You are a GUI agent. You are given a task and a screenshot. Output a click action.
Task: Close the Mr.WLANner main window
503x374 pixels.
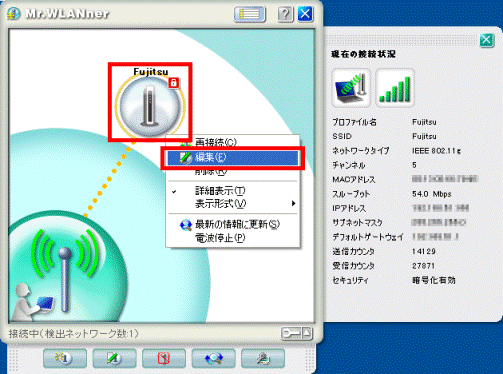click(x=305, y=14)
